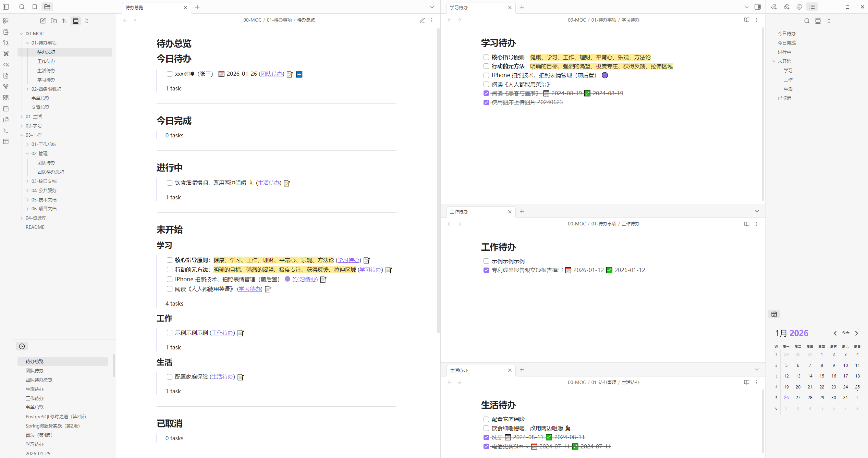Click the tags icon in right sidebar header
This screenshot has height=458, width=868.
[799, 7]
